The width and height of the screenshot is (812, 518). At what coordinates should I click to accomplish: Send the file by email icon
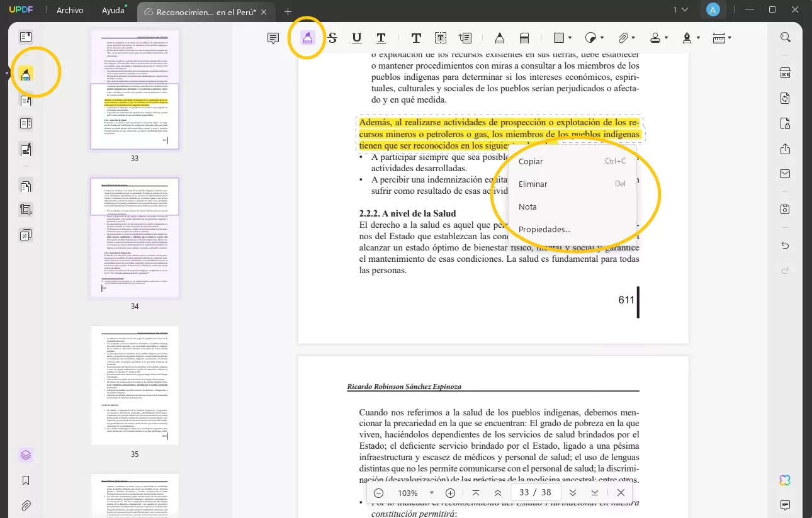pos(785,174)
